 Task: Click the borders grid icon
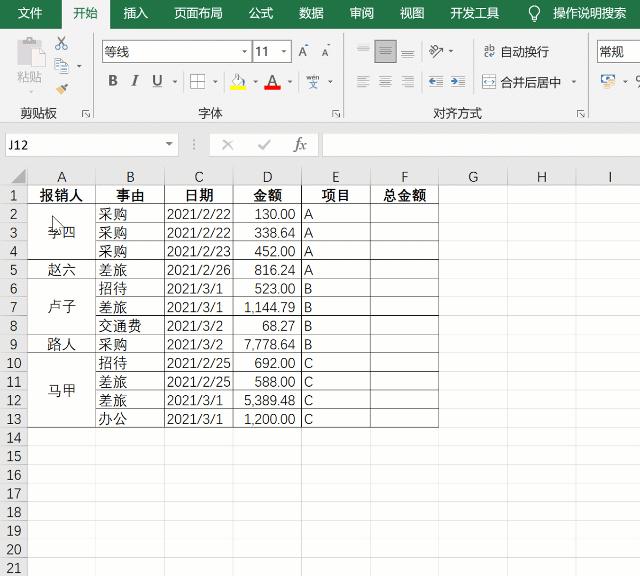pyautogui.click(x=198, y=81)
